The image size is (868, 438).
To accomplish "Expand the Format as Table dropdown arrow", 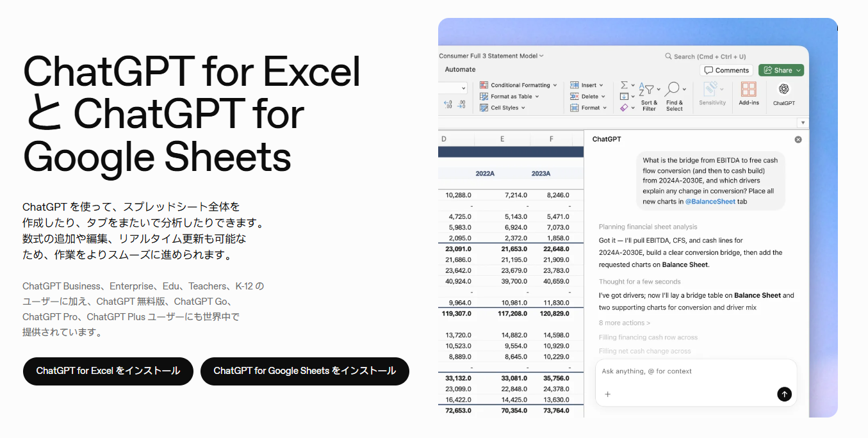I will click(x=537, y=97).
